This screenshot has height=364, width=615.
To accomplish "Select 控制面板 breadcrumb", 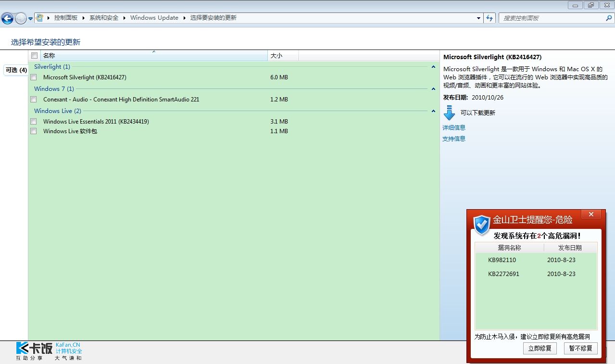I will click(66, 18).
